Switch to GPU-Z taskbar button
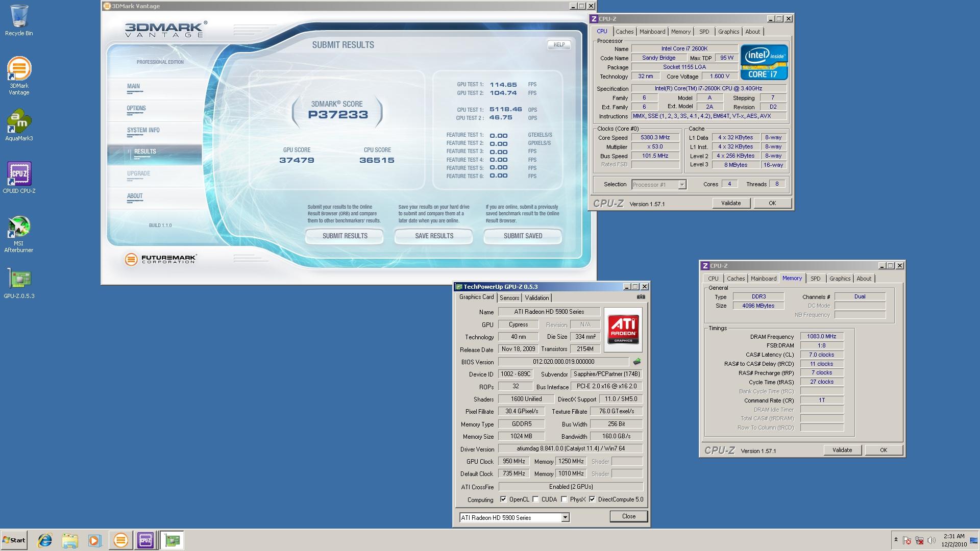The width and height of the screenshot is (980, 551). click(172, 540)
